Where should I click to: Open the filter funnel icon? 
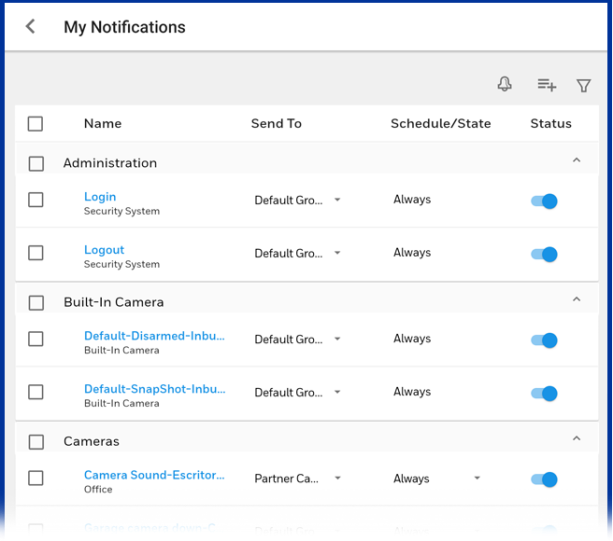[584, 86]
